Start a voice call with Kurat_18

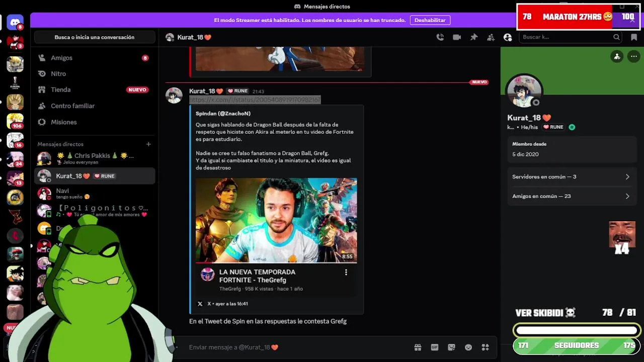click(x=440, y=37)
